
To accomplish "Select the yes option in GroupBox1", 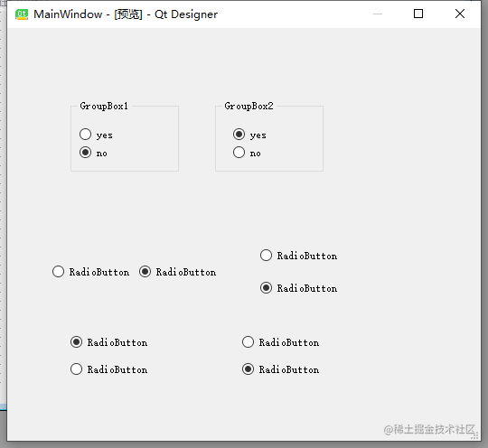I will (x=96, y=135).
